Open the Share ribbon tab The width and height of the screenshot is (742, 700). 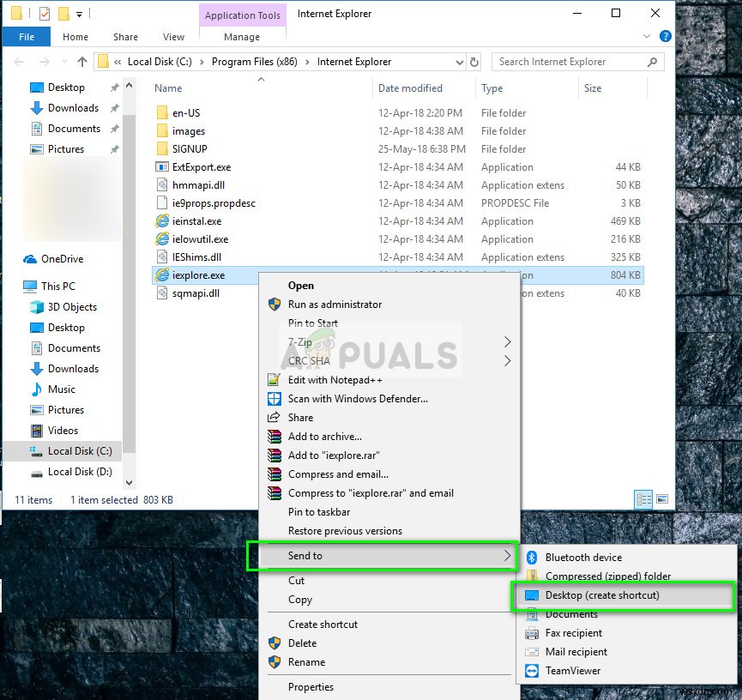tap(125, 37)
